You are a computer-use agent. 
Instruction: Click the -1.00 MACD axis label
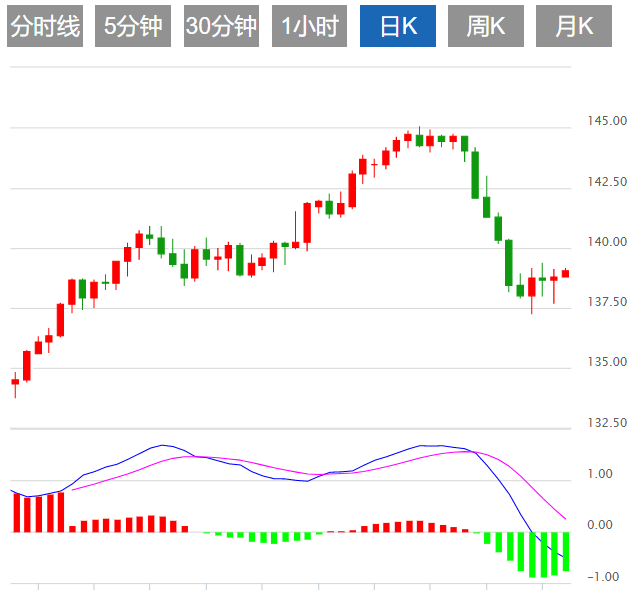602,577
